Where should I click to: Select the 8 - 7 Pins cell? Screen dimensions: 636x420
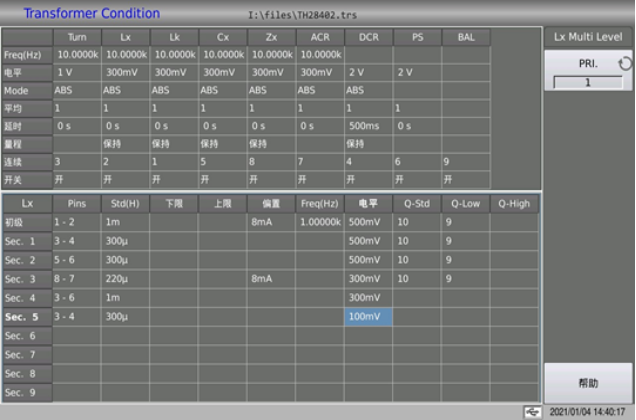[76, 279]
